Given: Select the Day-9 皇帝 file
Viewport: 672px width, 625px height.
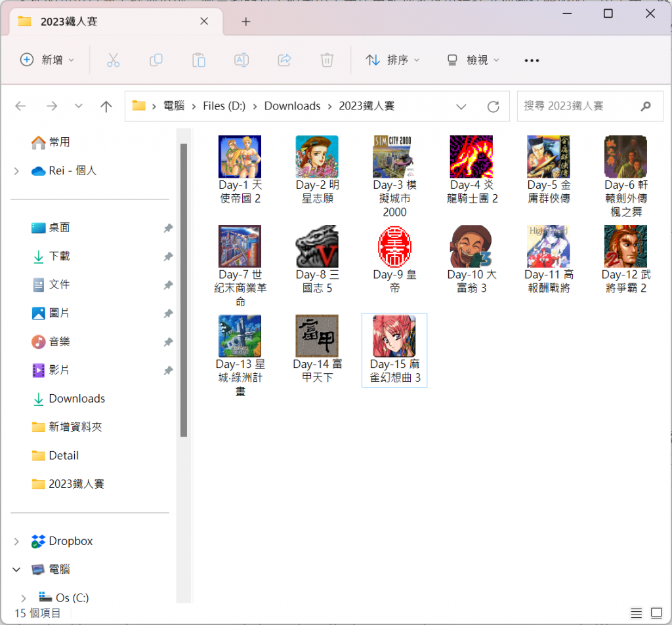Looking at the screenshot, I should 394,260.
